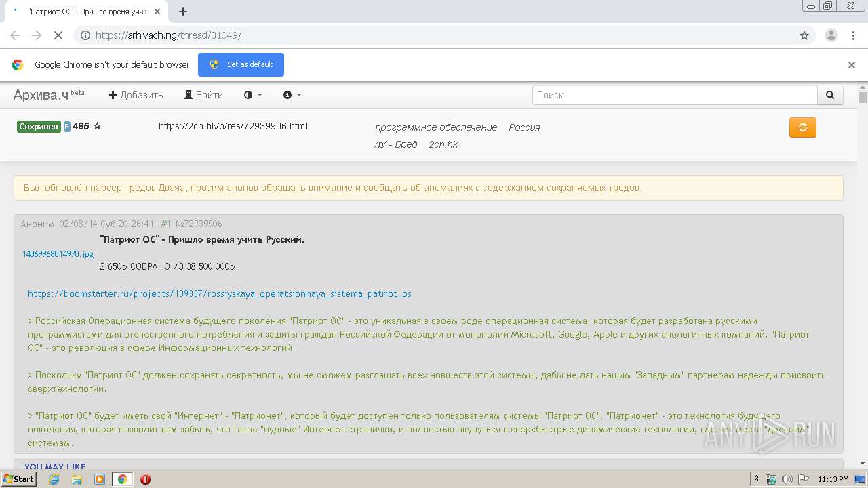
Task: Open the Войти login link
Action: tap(203, 95)
